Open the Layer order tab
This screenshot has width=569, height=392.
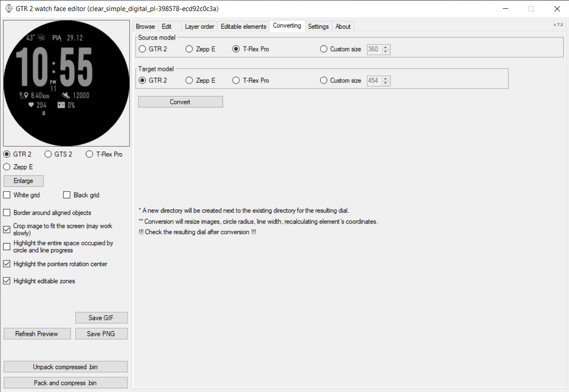(199, 26)
